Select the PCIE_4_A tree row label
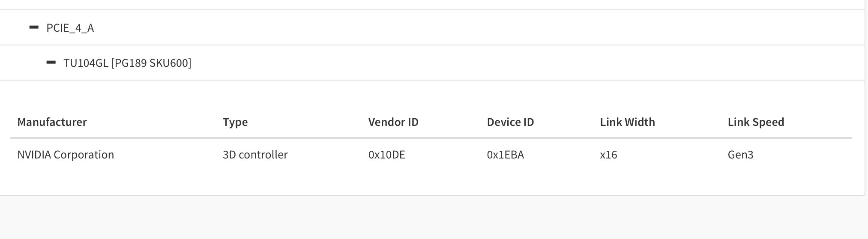Image resolution: width=868 pixels, height=239 pixels. click(70, 28)
